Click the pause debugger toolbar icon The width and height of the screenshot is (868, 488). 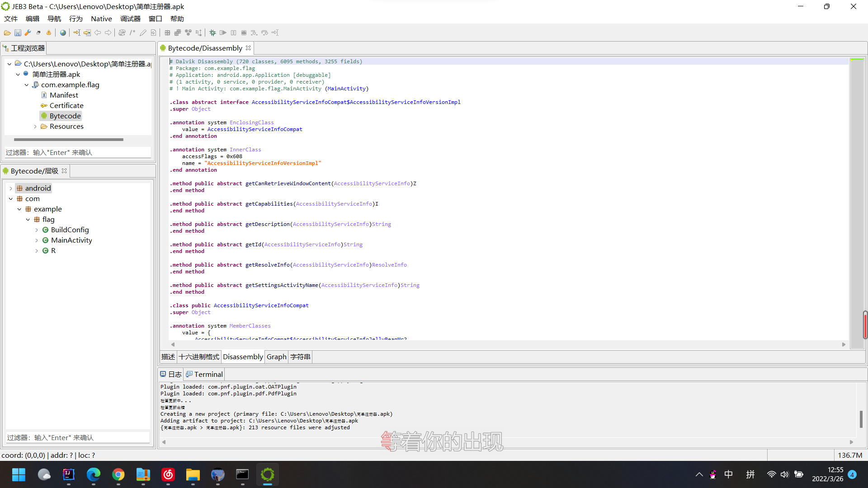233,33
